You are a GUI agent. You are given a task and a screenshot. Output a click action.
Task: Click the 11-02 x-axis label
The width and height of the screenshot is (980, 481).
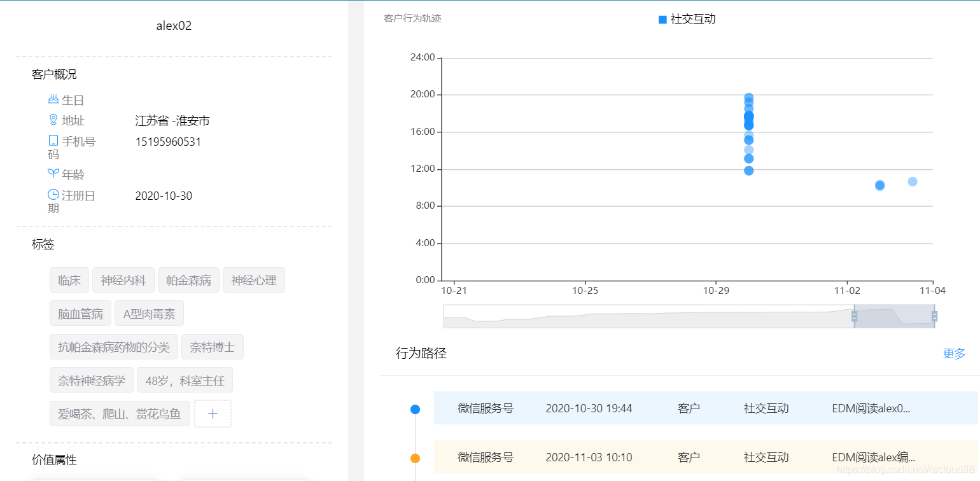tap(846, 291)
